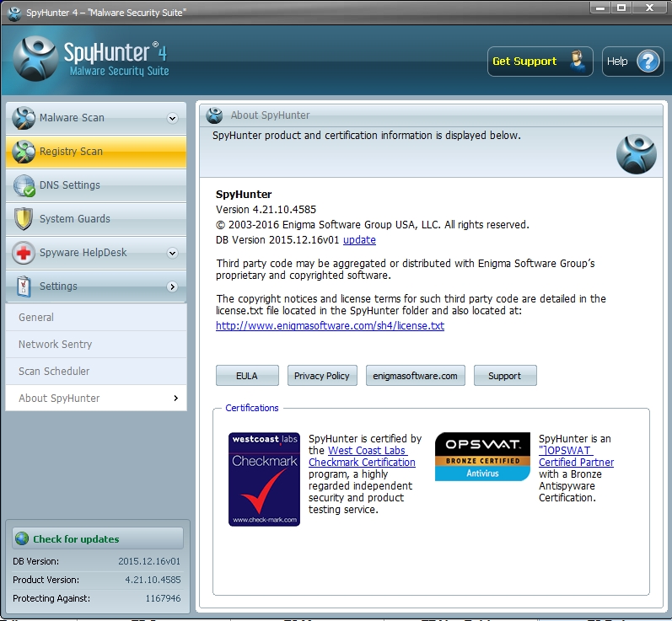672x621 pixels.
Task: Click the OPSWAT Bronze Certified badge
Action: 482,457
